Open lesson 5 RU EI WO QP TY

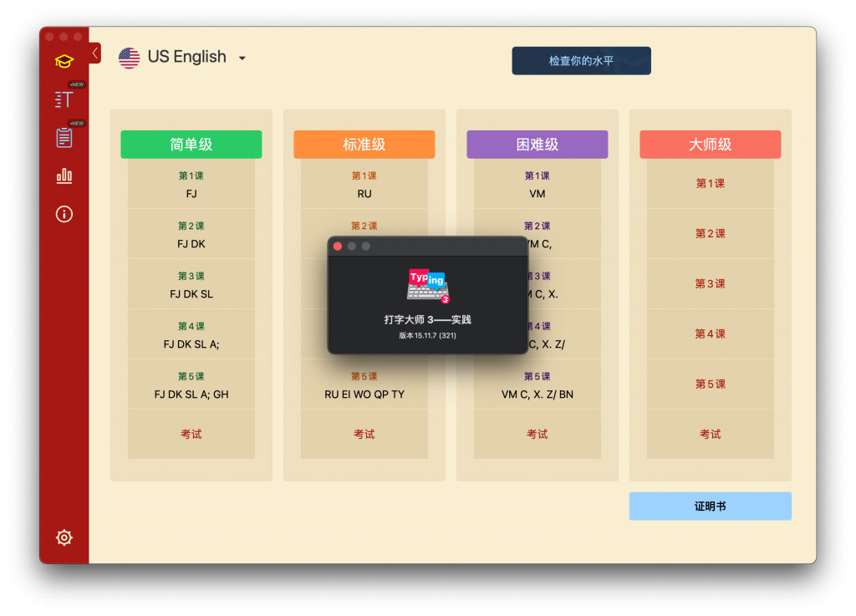point(364,384)
